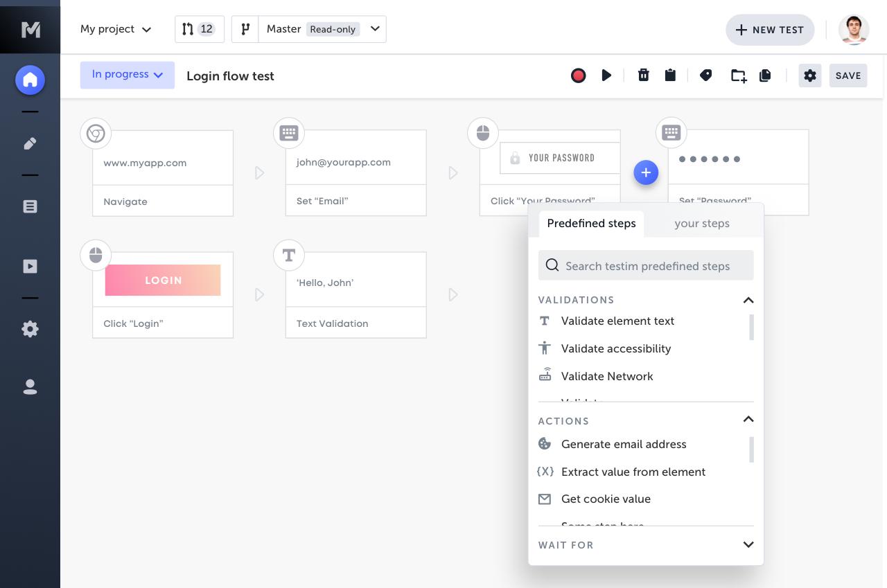Run the Login flow test
This screenshot has height=588, width=887.
click(x=606, y=75)
